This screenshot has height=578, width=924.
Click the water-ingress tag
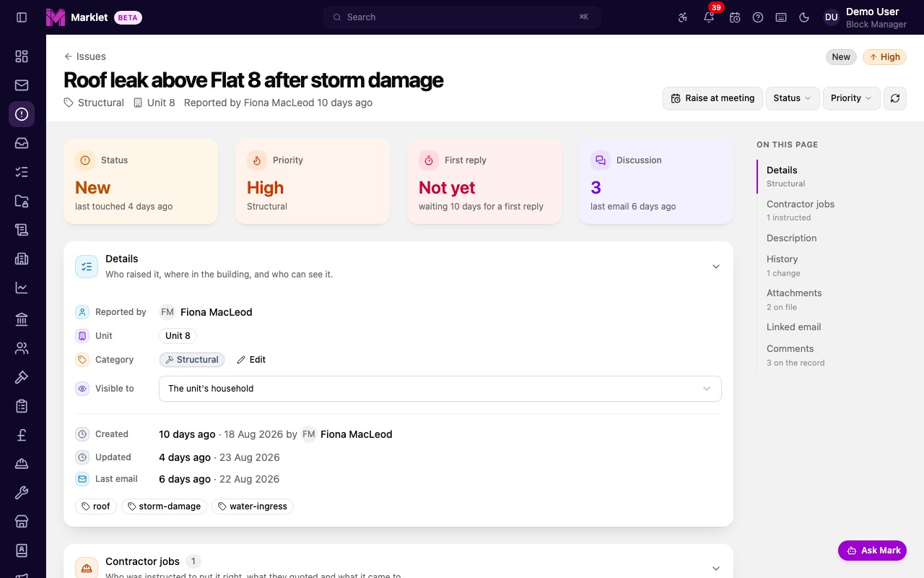tap(253, 506)
